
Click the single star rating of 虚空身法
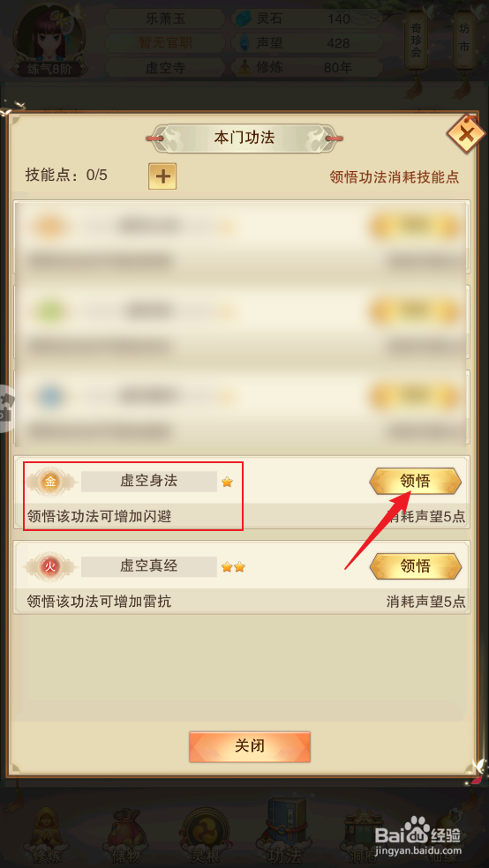click(x=227, y=483)
